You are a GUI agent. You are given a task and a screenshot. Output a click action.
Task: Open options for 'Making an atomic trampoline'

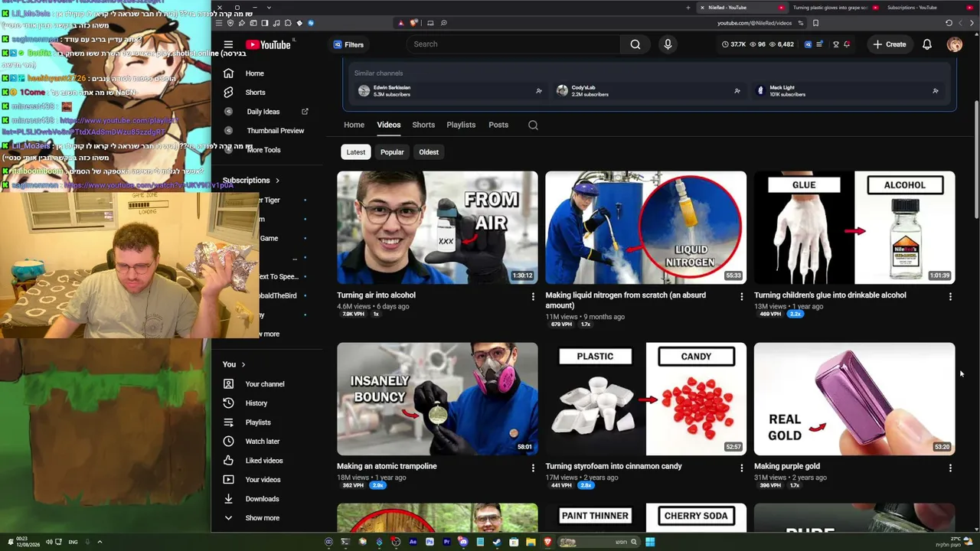[533, 467]
